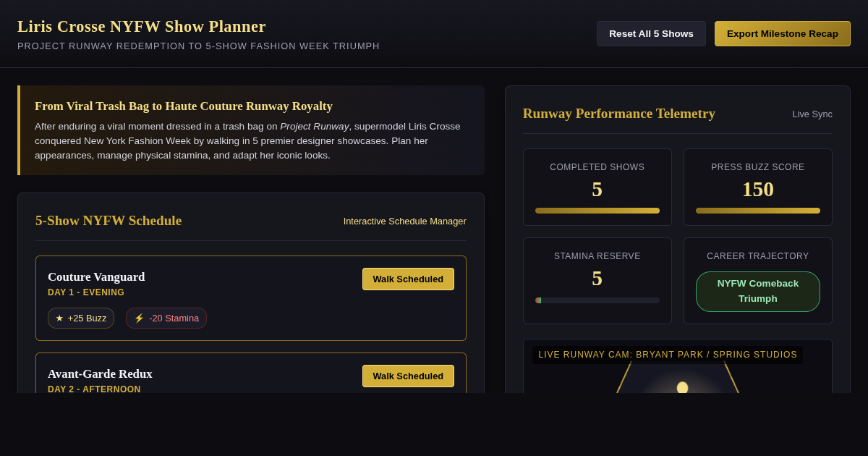868x456 pixels.
Task: Click the NYFW Comeback Triumph badge
Action: coord(758,291)
